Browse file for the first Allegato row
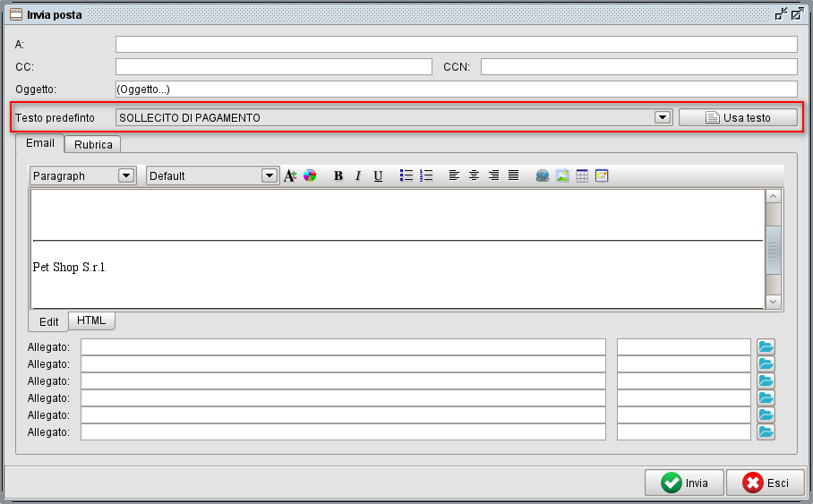 click(x=766, y=347)
